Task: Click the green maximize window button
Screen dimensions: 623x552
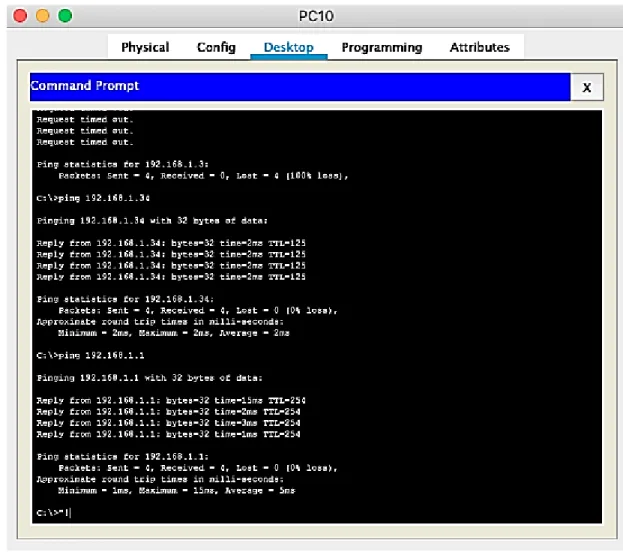Action: click(x=65, y=16)
